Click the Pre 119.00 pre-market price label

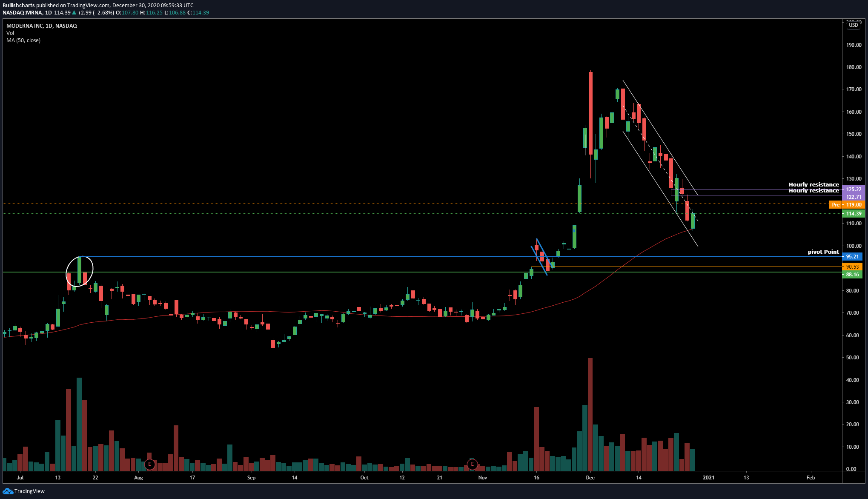click(847, 205)
